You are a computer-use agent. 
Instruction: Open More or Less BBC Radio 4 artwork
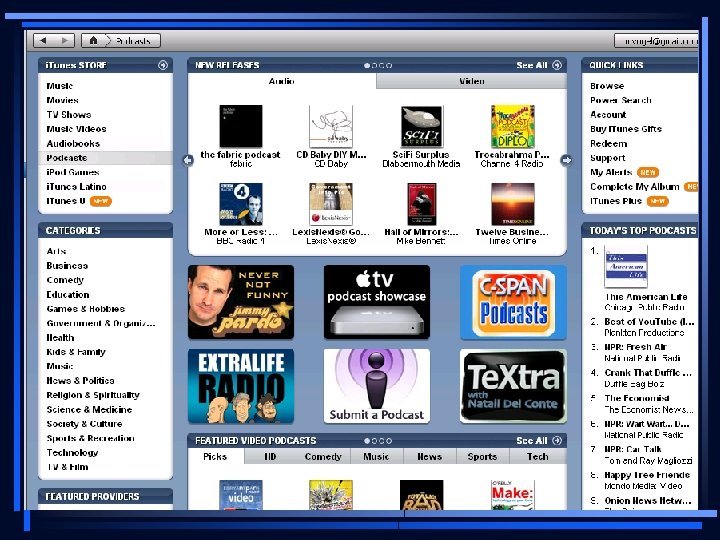(241, 204)
